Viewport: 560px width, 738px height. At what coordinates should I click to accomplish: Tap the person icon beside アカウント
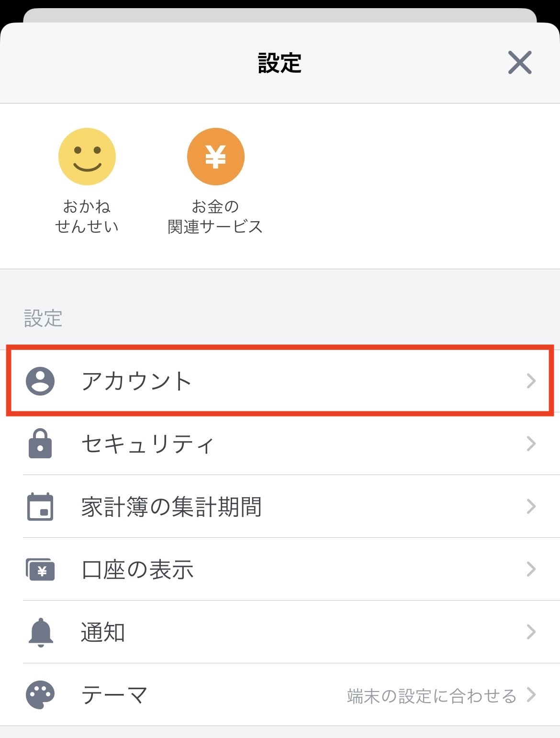(40, 381)
